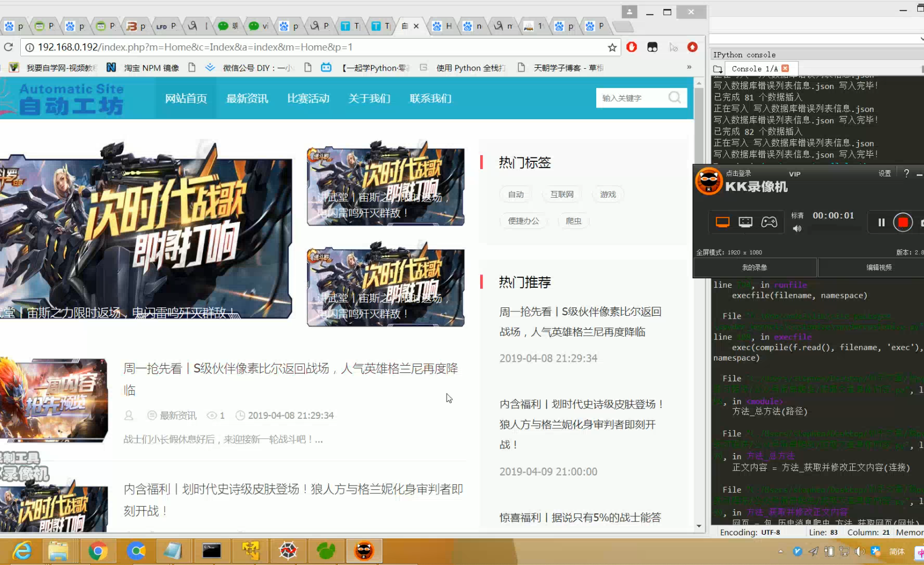This screenshot has width=924, height=565.
Task: Open bookmark 使用 Python 全栈打
Action: click(x=462, y=68)
